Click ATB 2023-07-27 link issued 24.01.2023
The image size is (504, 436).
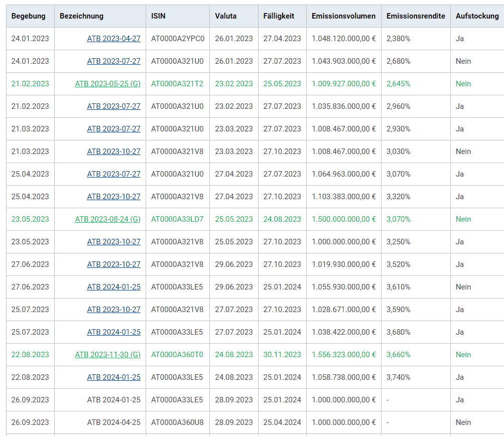click(113, 61)
